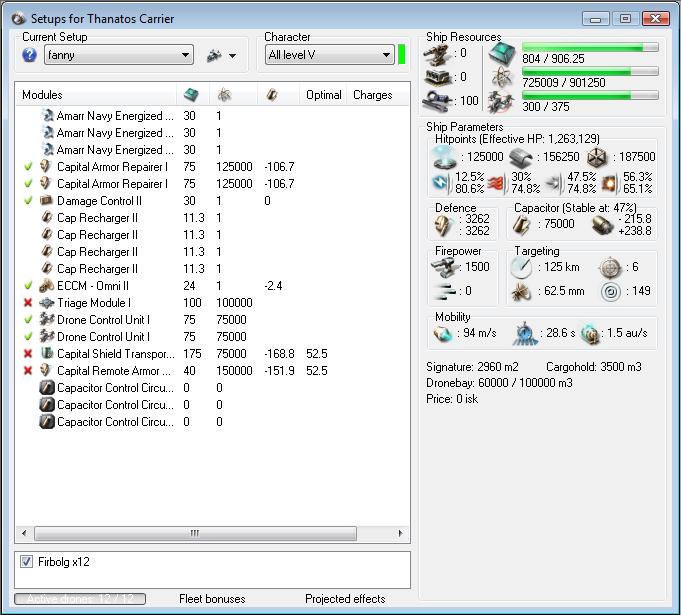Click the launcher hardpoints icon
The height and width of the screenshot is (615, 681).
[436, 78]
